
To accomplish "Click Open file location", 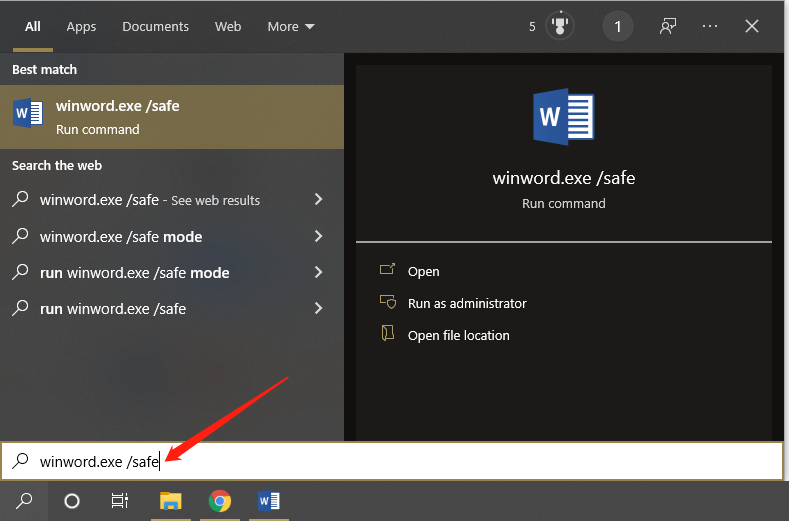I will 458,336.
